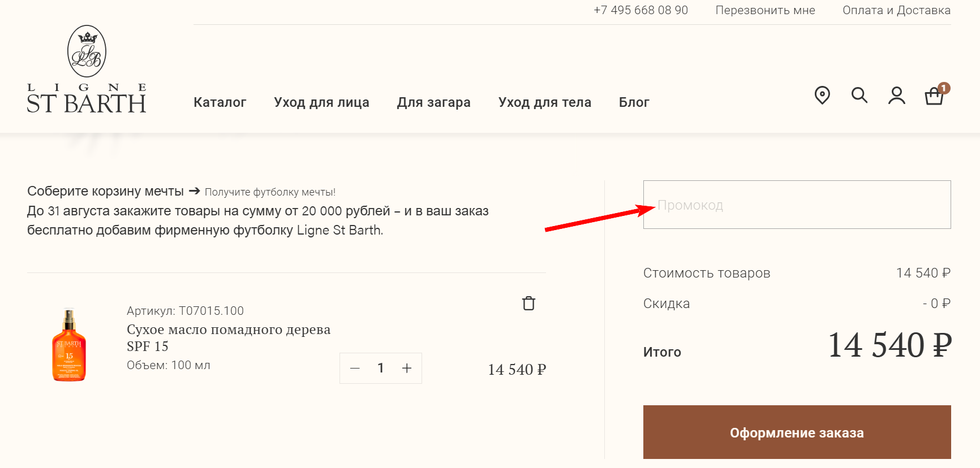
Task: Open the Блог page
Action: pos(634,102)
